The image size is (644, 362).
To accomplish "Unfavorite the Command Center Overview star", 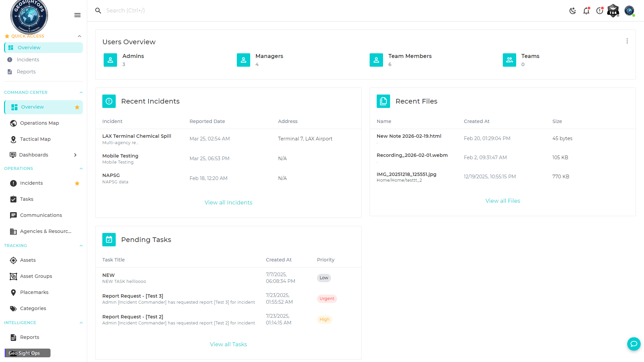I will tap(77, 107).
